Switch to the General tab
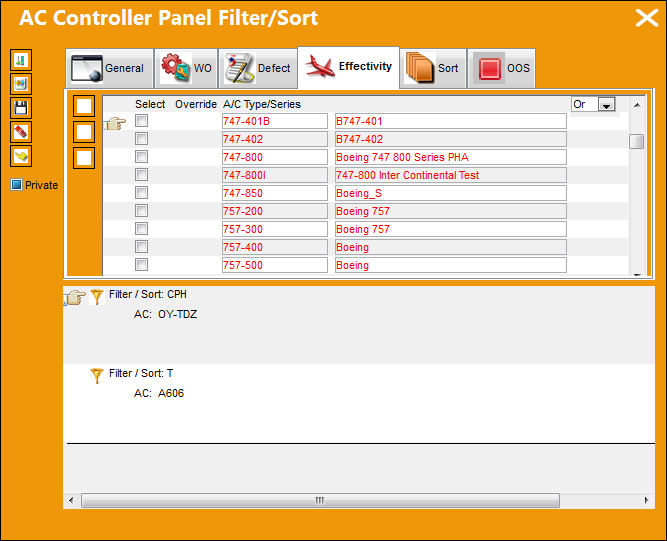Image resolution: width=667 pixels, height=541 pixels. coord(109,68)
